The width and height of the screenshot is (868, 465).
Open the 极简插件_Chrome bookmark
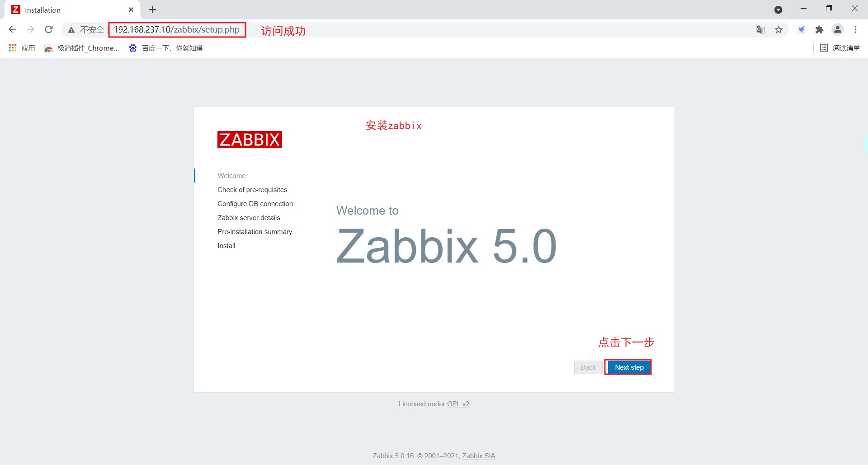[82, 48]
